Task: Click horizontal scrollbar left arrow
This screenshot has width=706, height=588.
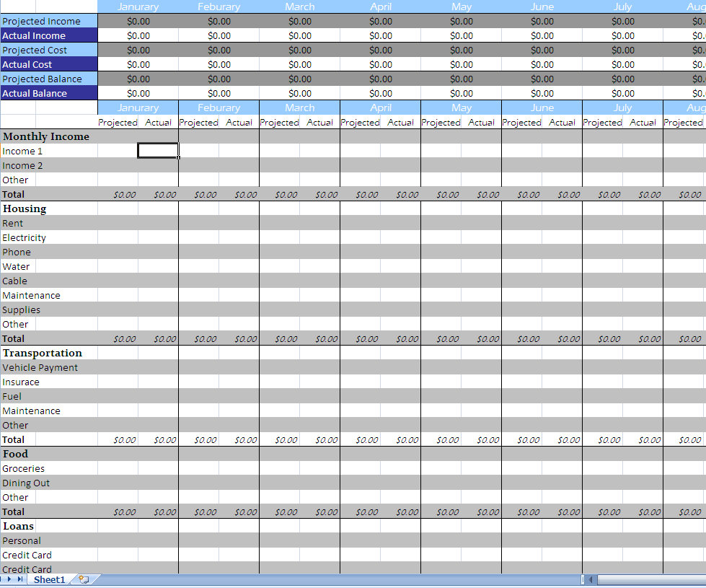Action: coord(591,579)
